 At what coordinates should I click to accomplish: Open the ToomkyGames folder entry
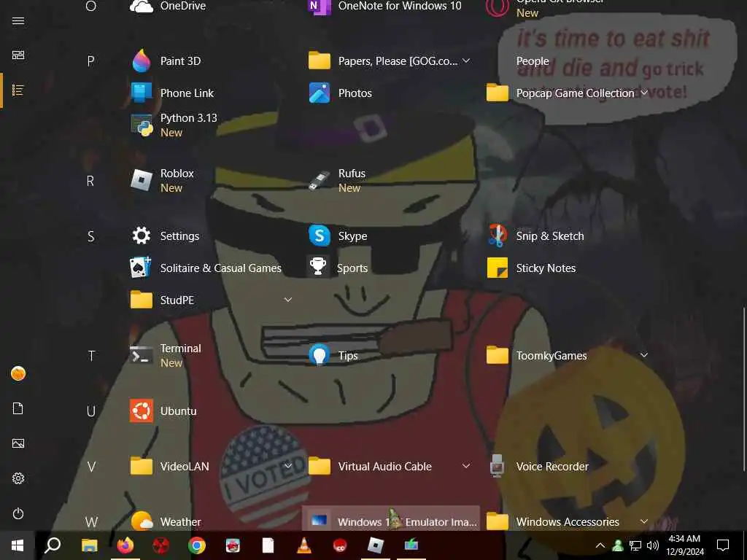[x=567, y=355]
